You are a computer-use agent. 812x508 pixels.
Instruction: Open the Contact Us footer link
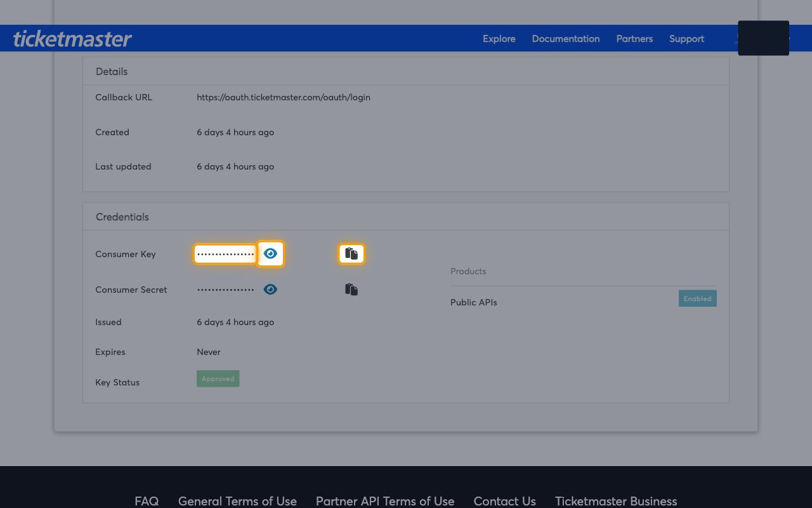click(505, 501)
